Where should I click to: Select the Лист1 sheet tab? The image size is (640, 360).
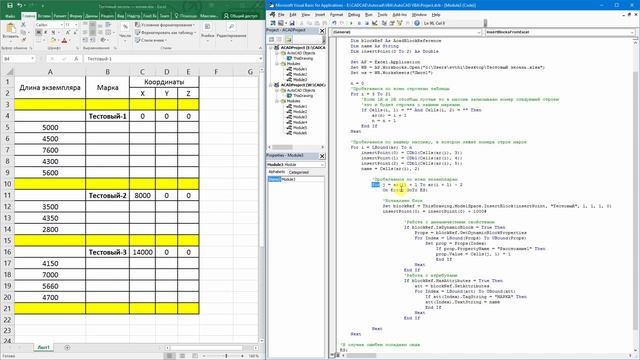[x=44, y=347]
